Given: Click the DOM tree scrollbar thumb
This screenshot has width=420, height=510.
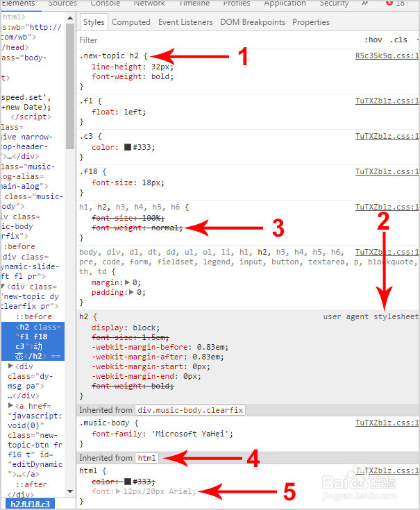Looking at the screenshot, I should point(70,86).
